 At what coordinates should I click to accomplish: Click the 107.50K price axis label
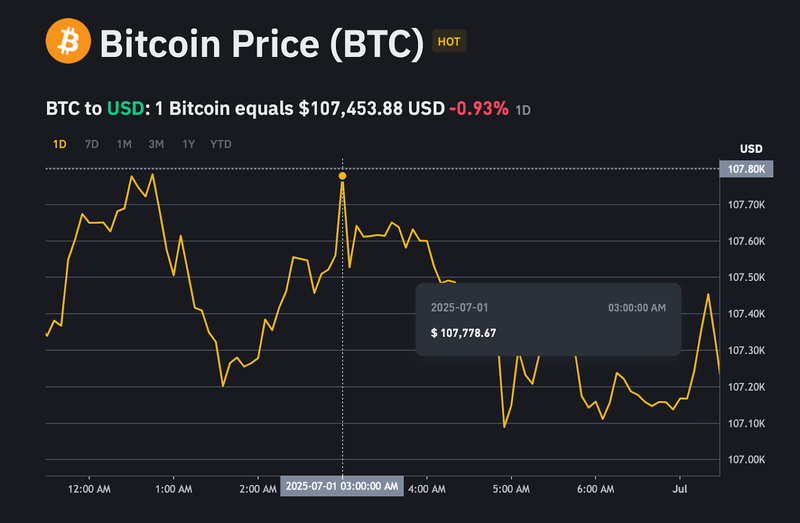click(747, 277)
